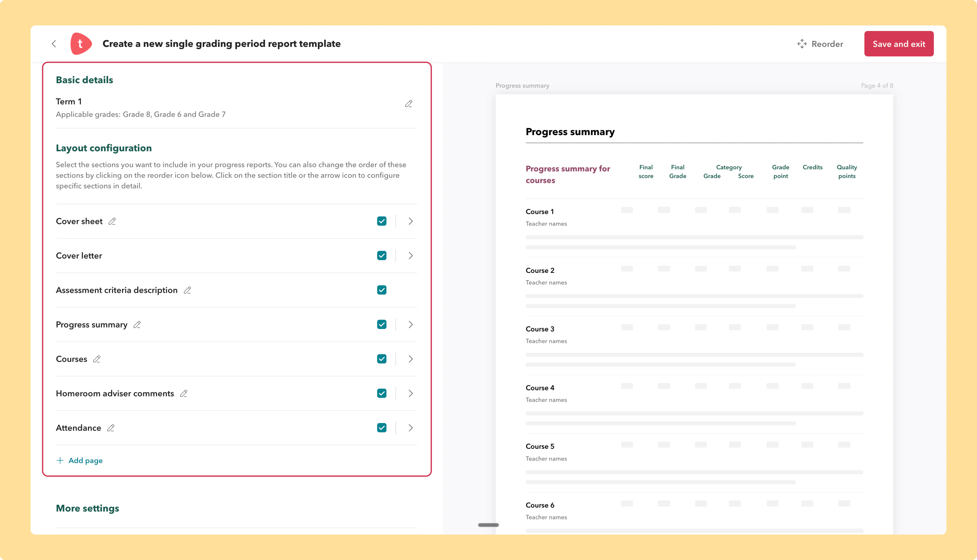Image resolution: width=977 pixels, height=560 pixels.
Task: Edit Term 1 basic details pencil icon
Action: pyautogui.click(x=409, y=104)
